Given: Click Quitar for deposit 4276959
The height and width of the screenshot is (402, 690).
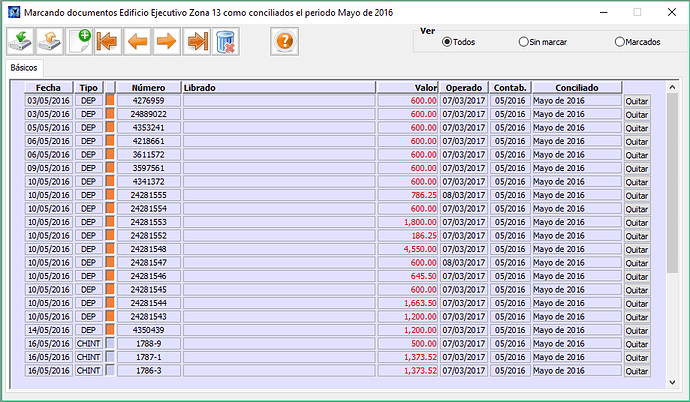Looking at the screenshot, I should [636, 101].
